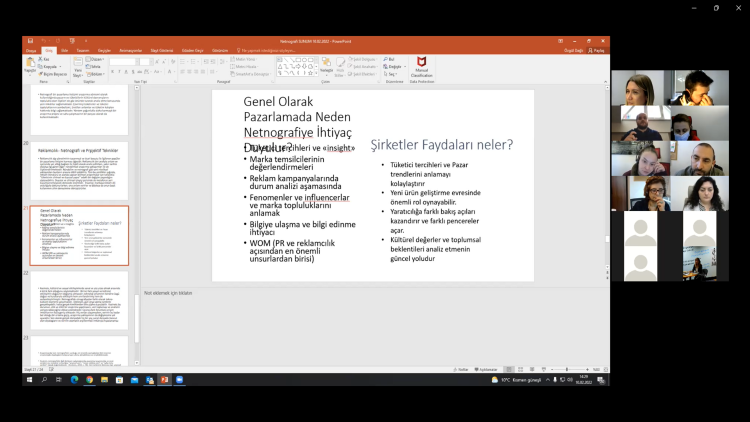Adjust the zoom slider in status bar
This screenshot has height=422, width=750.
[x=568, y=369]
